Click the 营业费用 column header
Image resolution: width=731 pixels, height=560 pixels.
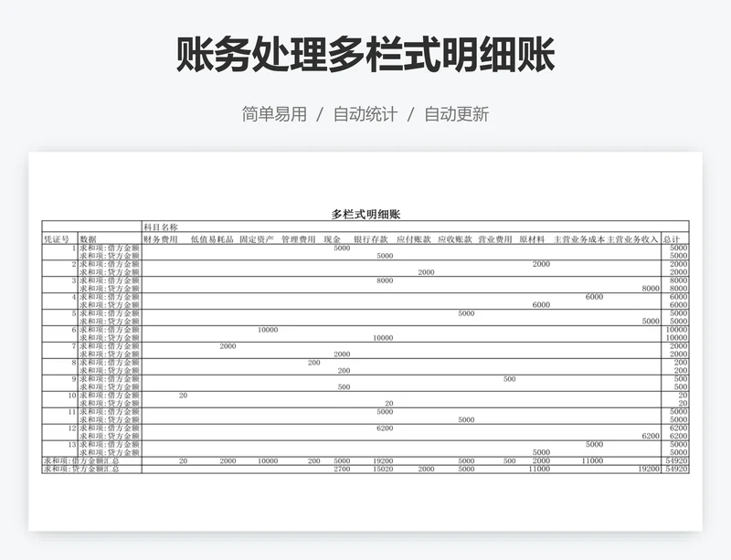(x=495, y=239)
